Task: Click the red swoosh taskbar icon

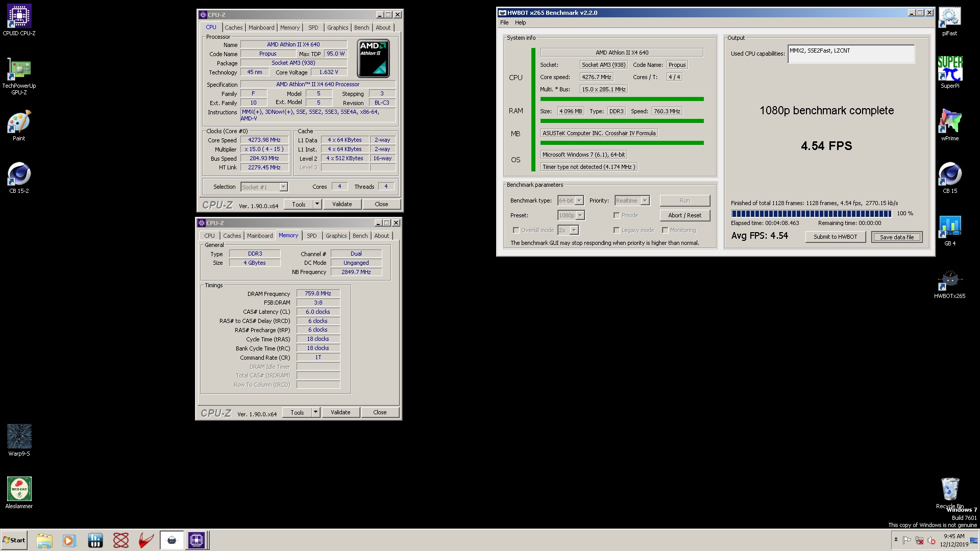Action: [146, 540]
